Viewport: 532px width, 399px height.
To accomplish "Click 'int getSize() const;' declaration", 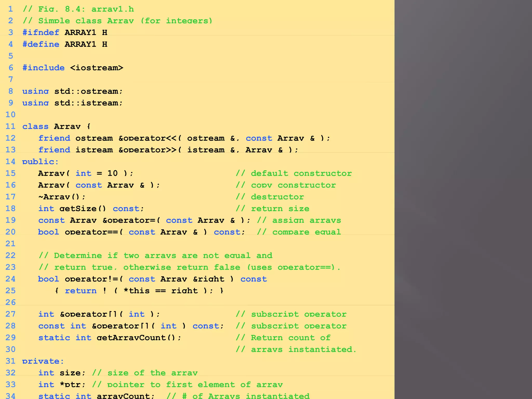I will (91, 209).
